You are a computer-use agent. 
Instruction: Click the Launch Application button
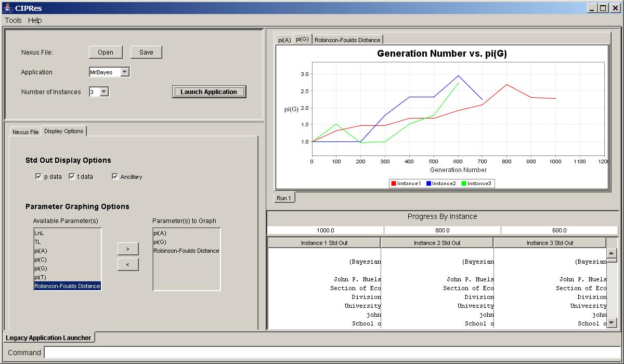coord(209,92)
